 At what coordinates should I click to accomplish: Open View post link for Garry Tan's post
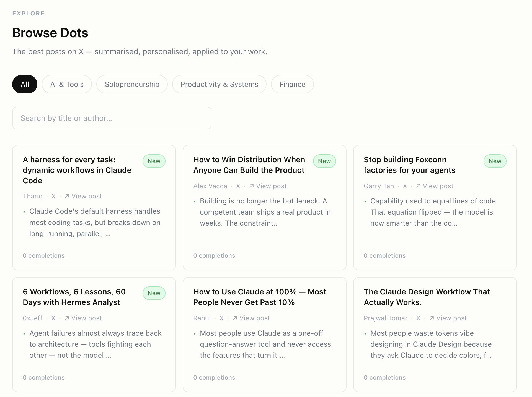(435, 186)
